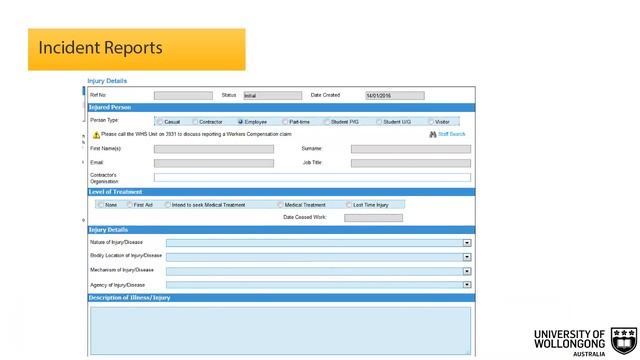Click the Injured Person section header
The image size is (640, 360).
click(281, 107)
